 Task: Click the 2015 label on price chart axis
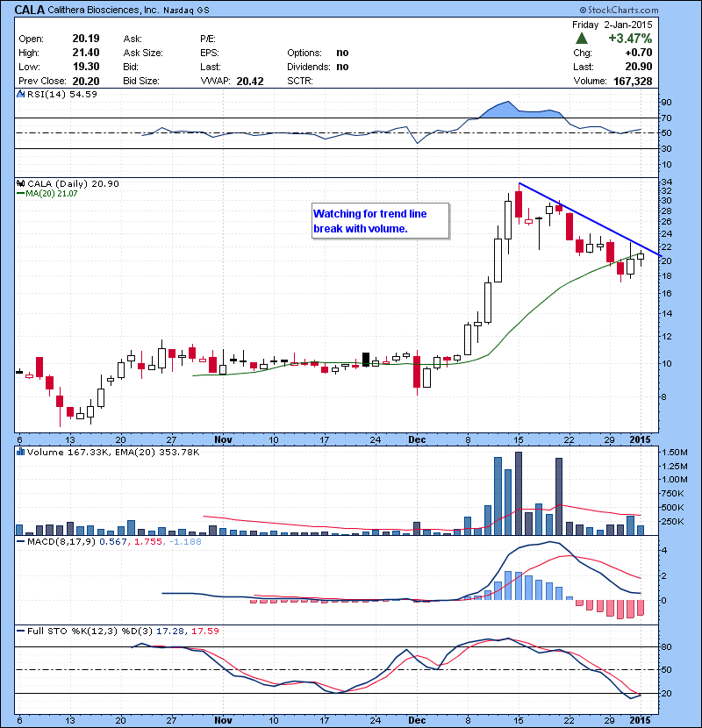640,439
